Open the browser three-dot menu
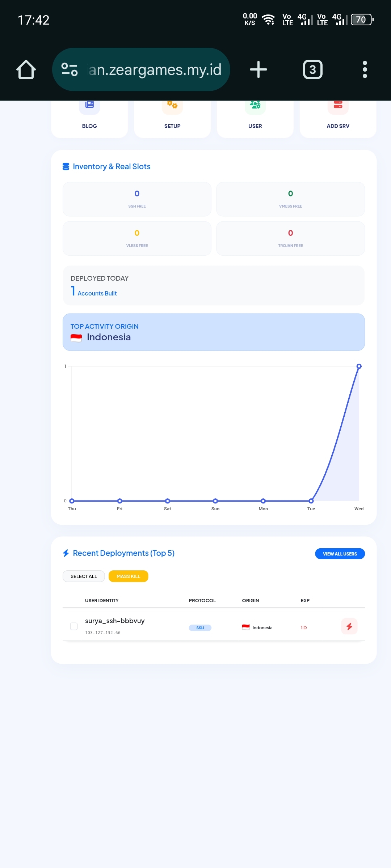391x868 pixels. click(365, 69)
